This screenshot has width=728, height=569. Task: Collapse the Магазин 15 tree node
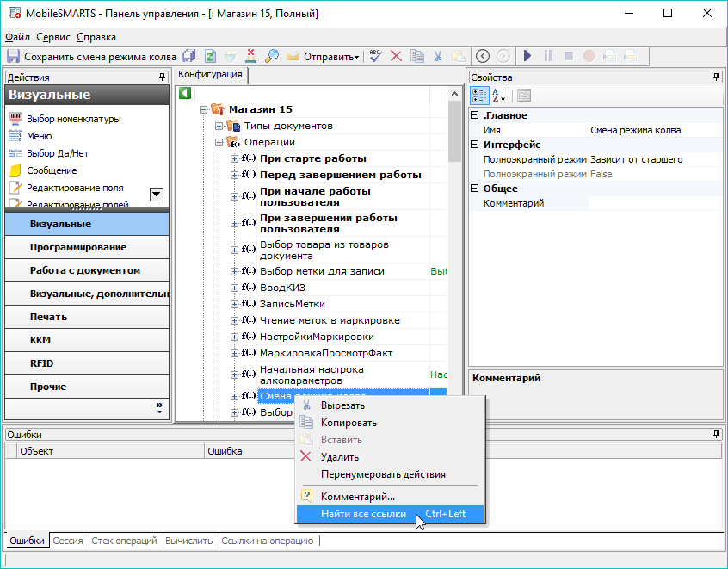pyautogui.click(x=203, y=110)
